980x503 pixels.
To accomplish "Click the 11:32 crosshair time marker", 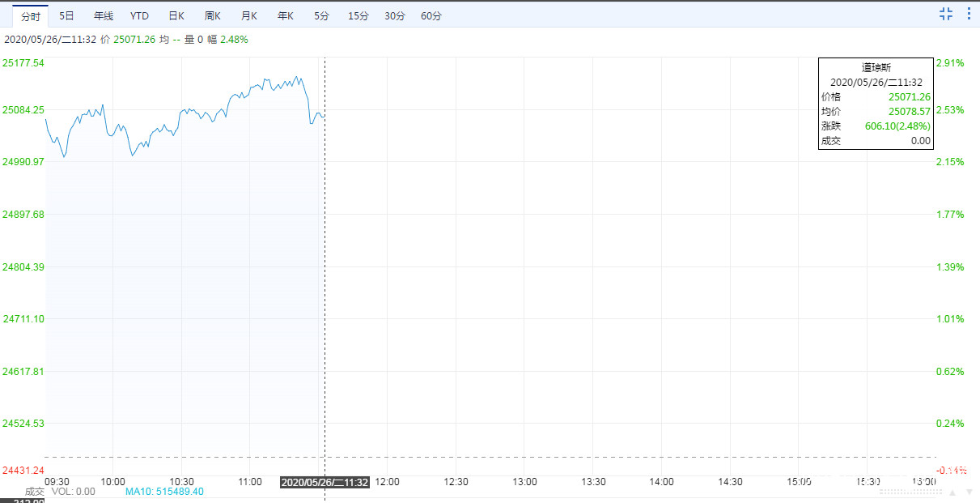I will tap(325, 482).
